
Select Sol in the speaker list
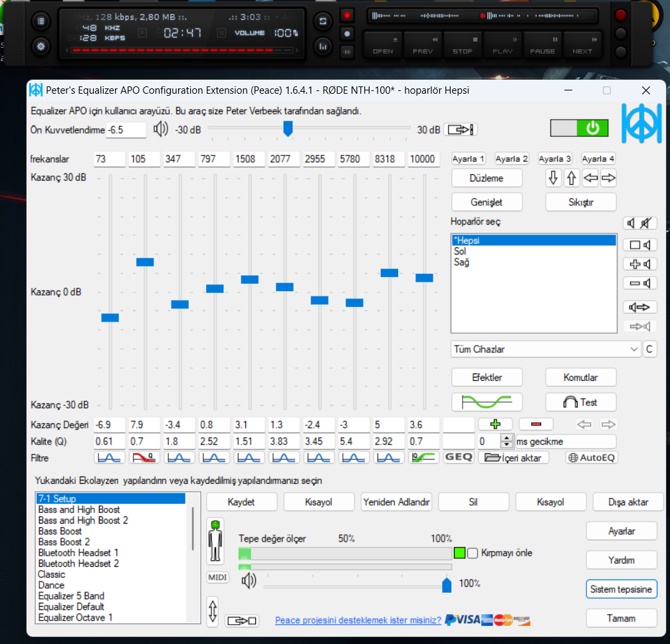(x=534, y=251)
